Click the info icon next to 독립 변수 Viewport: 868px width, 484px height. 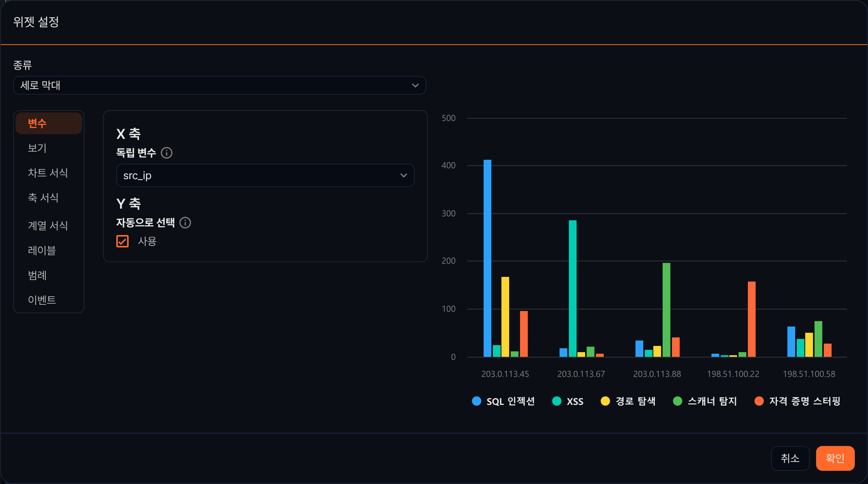pos(167,153)
